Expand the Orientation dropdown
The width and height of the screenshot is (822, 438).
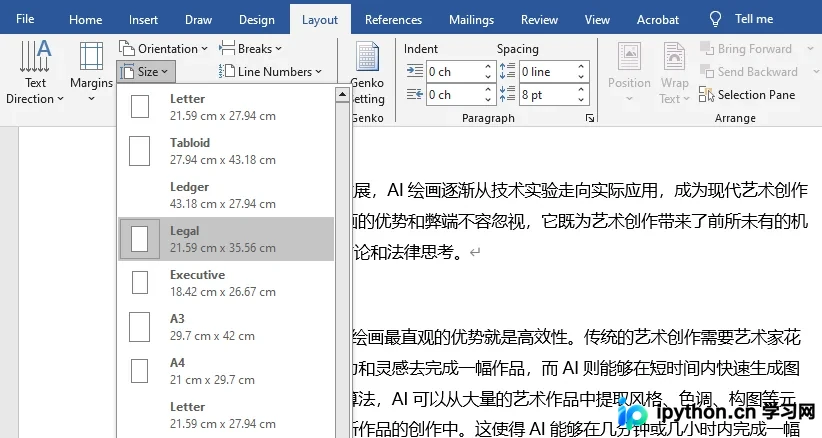(x=163, y=49)
